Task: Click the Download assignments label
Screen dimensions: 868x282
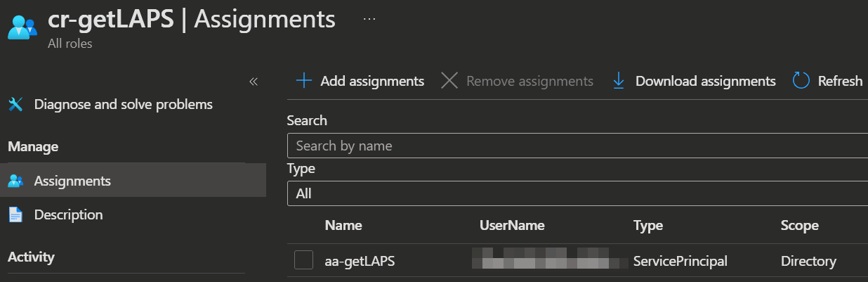Action: (x=705, y=81)
